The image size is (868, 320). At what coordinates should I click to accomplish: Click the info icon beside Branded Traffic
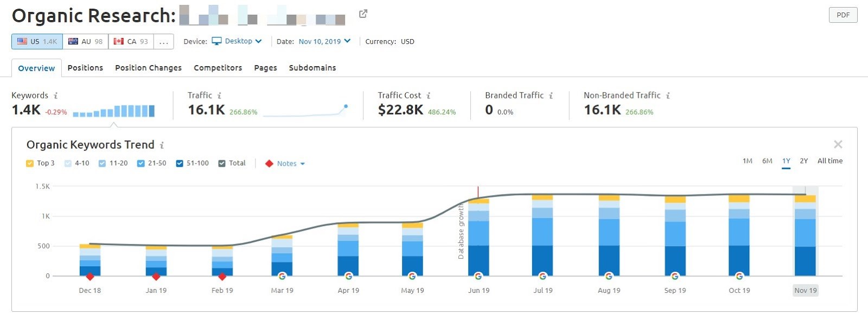551,96
